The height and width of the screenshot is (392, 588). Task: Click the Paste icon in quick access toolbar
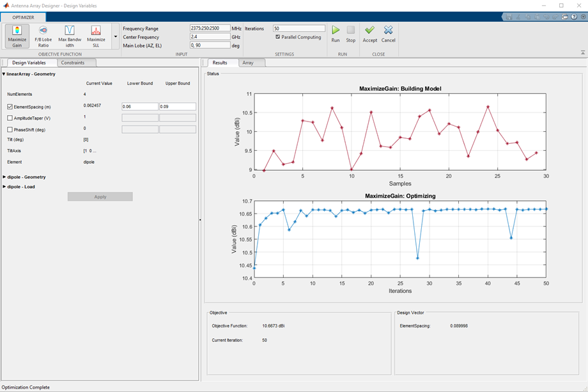click(x=537, y=17)
